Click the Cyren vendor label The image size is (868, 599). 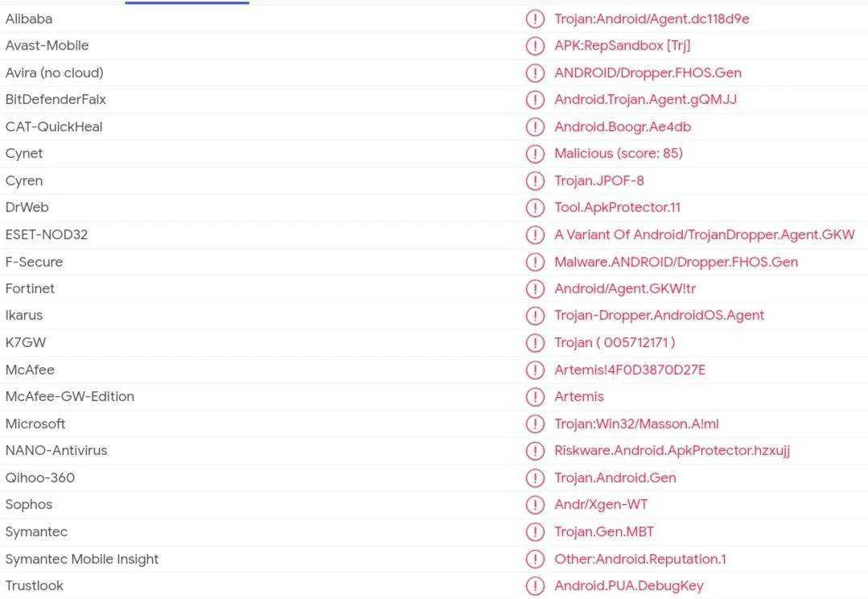click(x=24, y=180)
